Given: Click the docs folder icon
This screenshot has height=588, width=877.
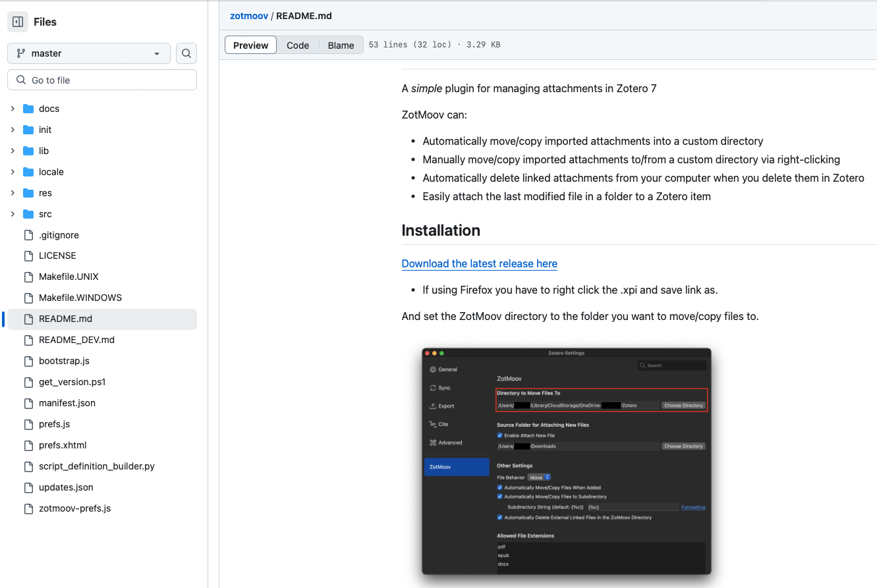Looking at the screenshot, I should click(28, 109).
